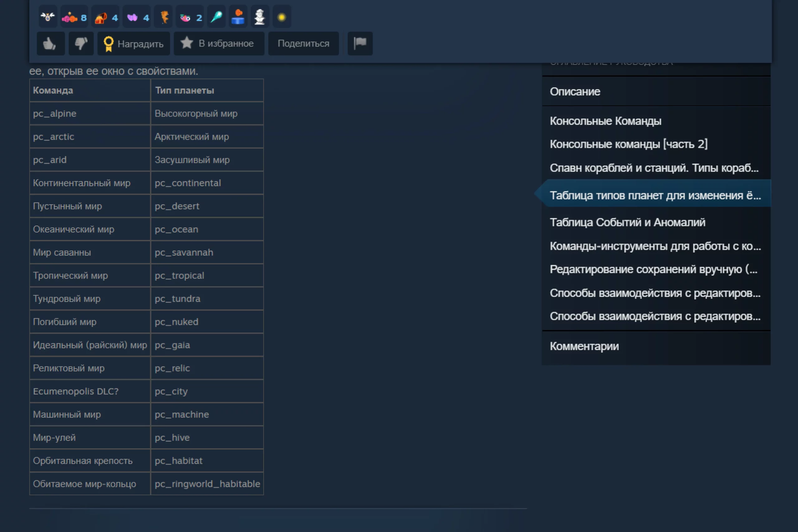Screen dimensions: 798x532
Task: Select highlighted Таблица типов планет entry
Action: coord(655,195)
